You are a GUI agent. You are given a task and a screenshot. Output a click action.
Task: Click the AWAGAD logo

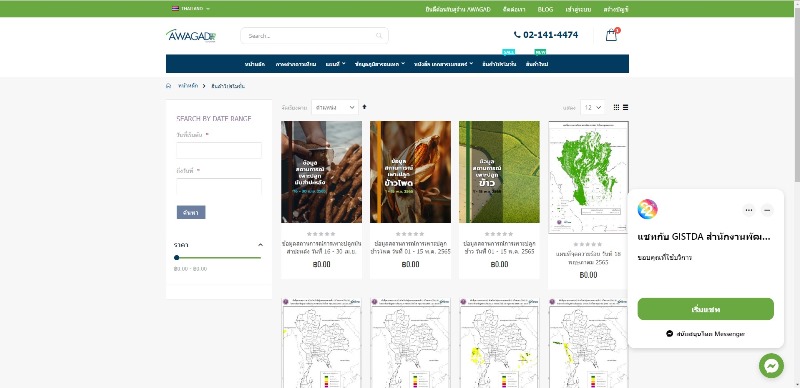[x=191, y=35]
